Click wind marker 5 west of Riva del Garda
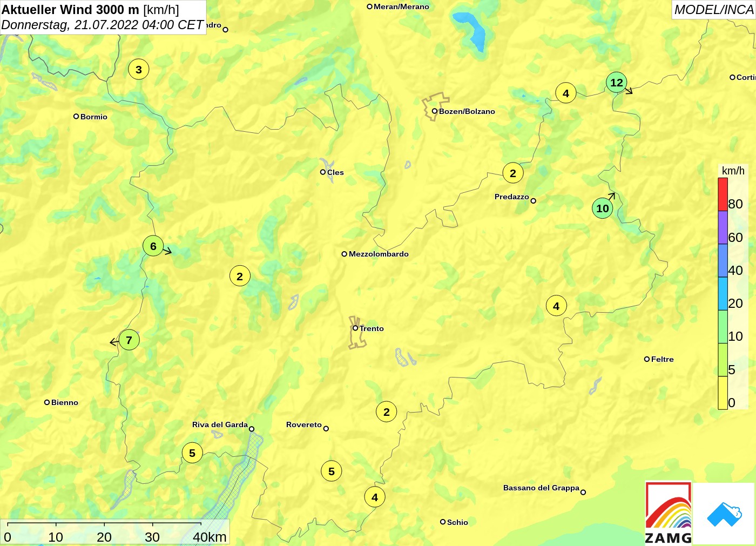The image size is (756, 546). [192, 453]
